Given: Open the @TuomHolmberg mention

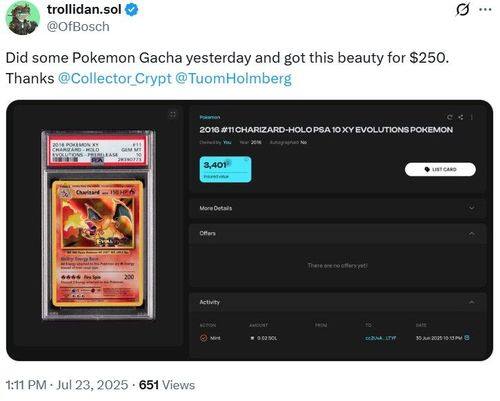Looking at the screenshot, I should 233,79.
